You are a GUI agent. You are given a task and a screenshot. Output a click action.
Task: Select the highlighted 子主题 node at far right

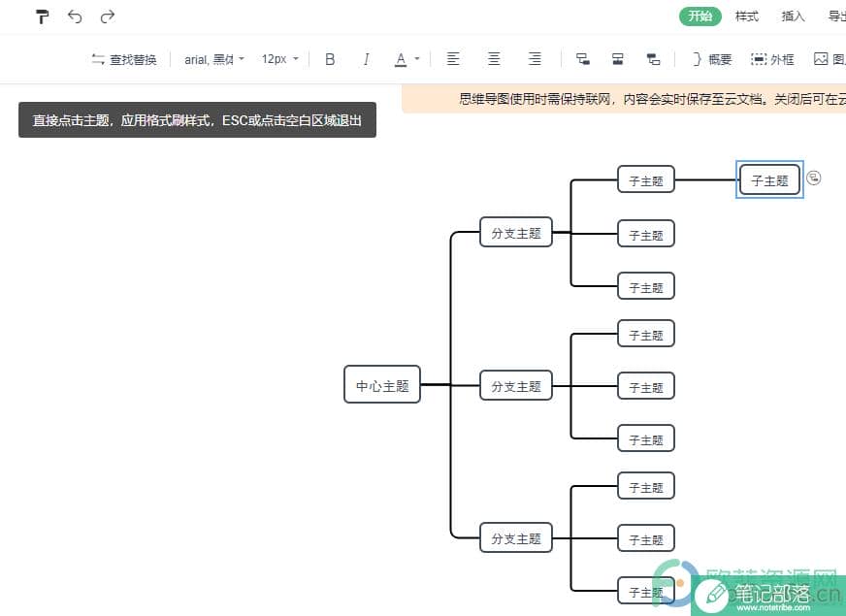pos(769,180)
